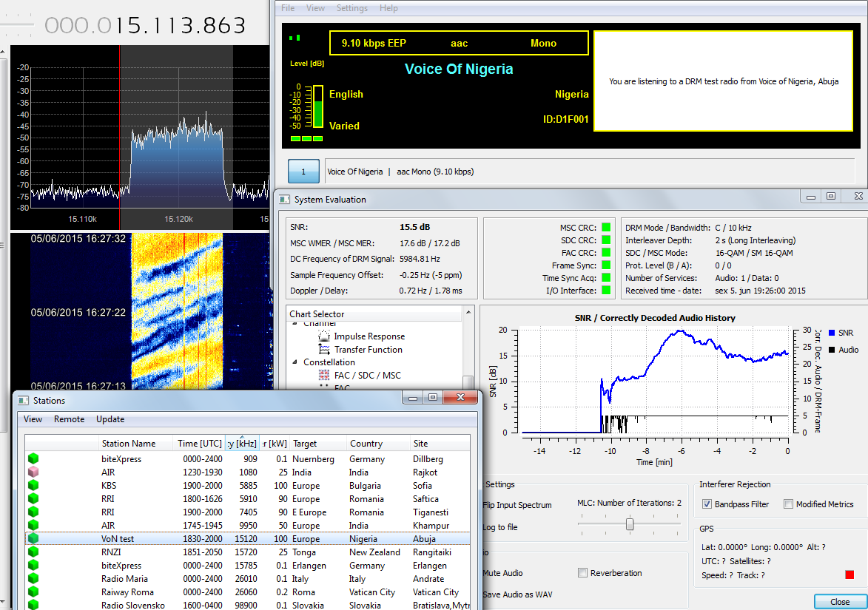Click the MSC CRC green status indicator

point(606,227)
